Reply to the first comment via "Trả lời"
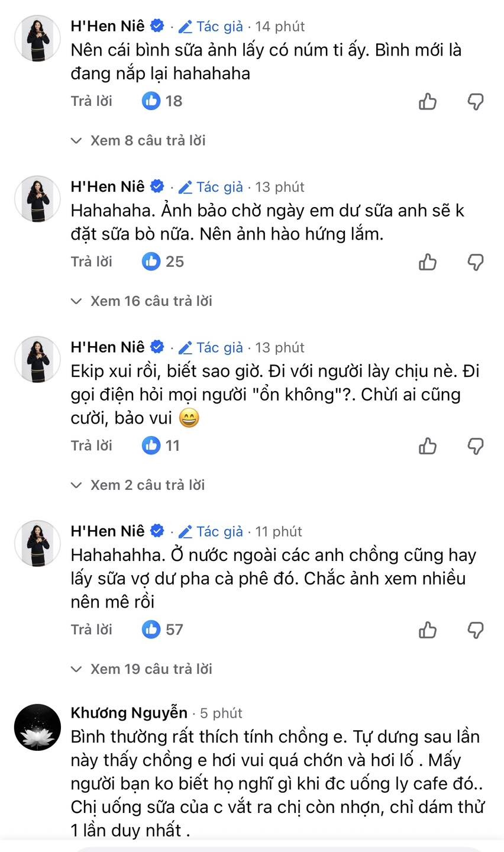504x852 pixels. 92,101
